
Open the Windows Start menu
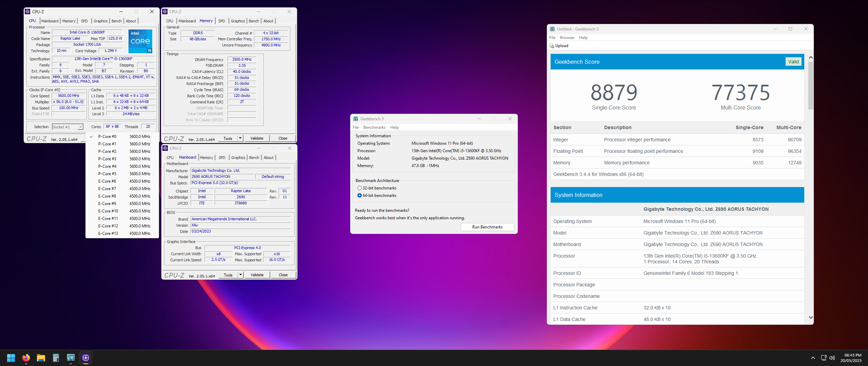pyautogui.click(x=11, y=358)
